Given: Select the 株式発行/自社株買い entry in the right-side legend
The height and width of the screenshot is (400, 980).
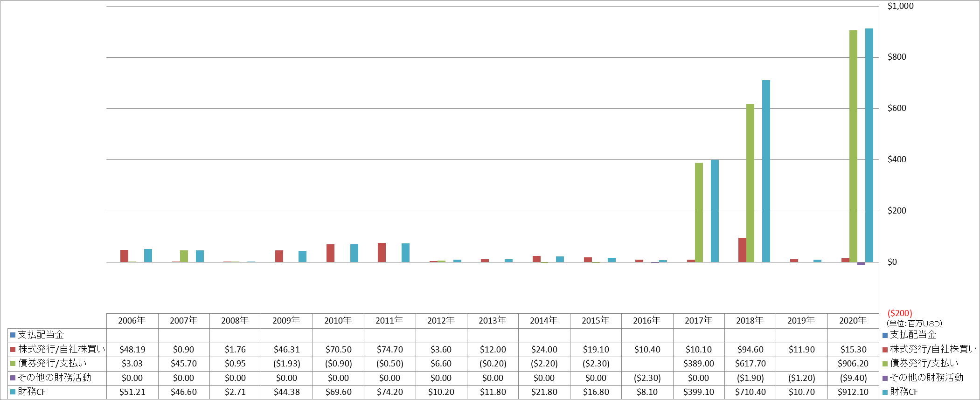Looking at the screenshot, I should coord(929,350).
